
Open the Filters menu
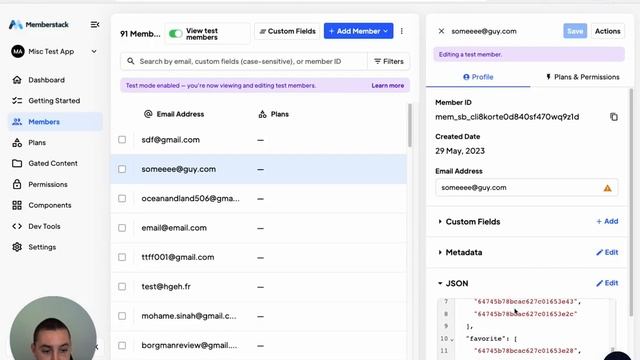389,61
